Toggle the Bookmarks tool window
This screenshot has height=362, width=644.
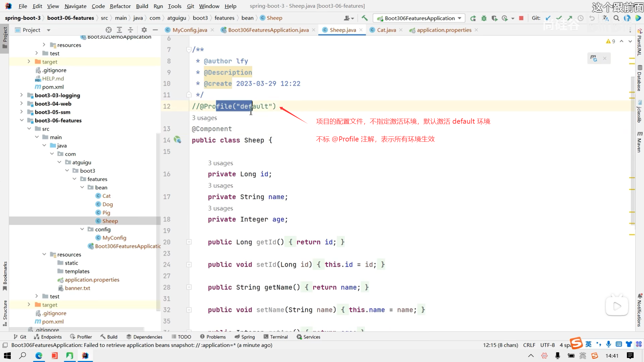click(5, 276)
